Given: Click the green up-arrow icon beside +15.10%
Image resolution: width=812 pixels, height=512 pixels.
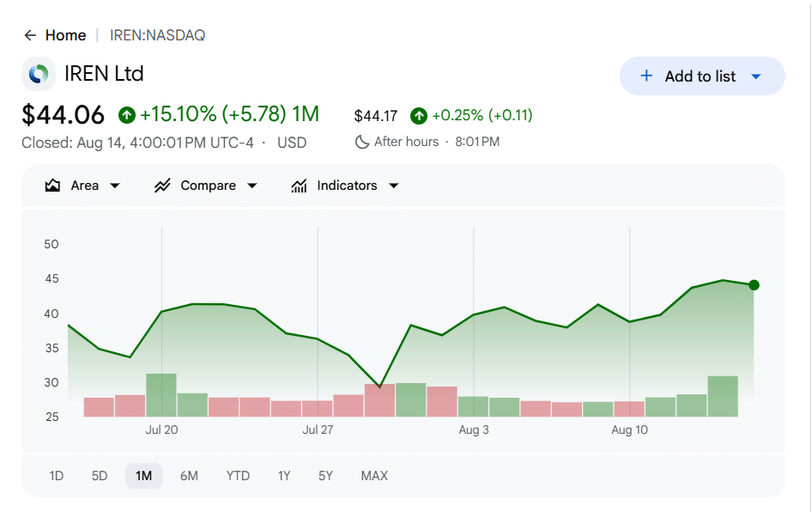Looking at the screenshot, I should pyautogui.click(x=127, y=114).
